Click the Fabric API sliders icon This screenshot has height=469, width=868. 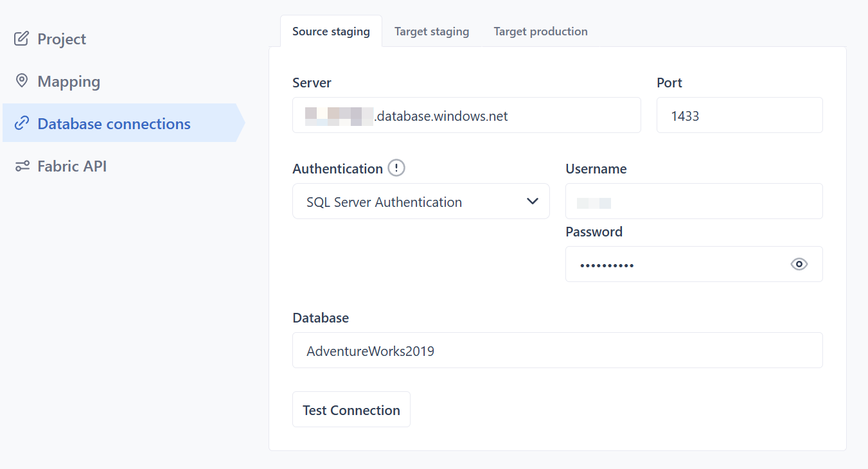coord(22,166)
